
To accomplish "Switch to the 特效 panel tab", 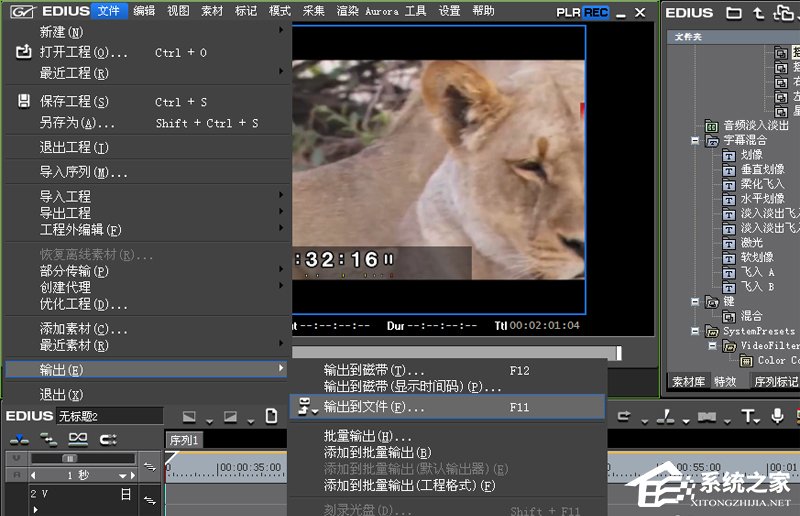I will coord(725,381).
